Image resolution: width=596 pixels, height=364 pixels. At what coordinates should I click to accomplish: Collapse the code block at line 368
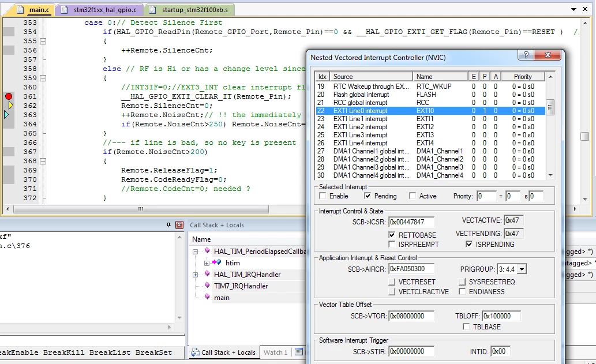click(x=43, y=161)
